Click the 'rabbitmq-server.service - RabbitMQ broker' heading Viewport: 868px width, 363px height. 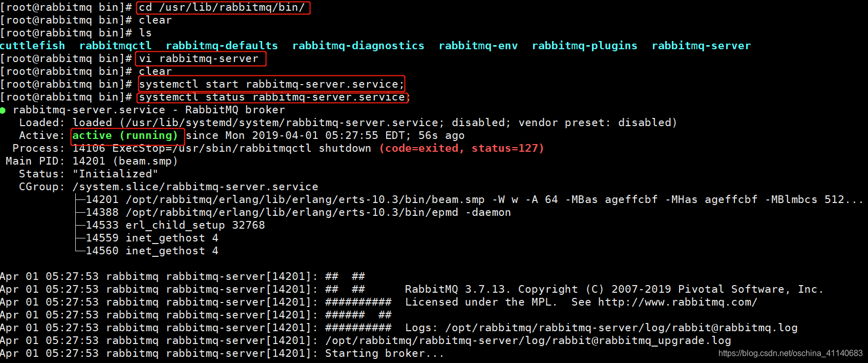pos(149,110)
